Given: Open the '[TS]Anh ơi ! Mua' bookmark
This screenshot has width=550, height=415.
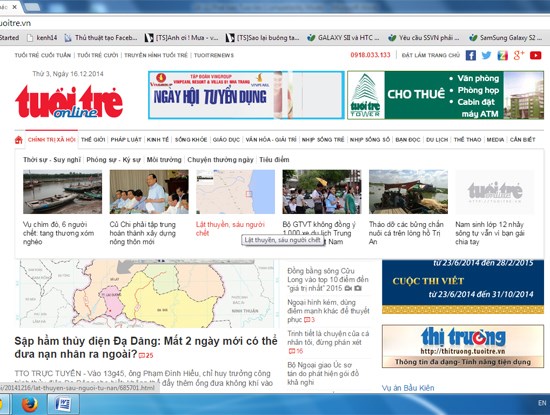Looking at the screenshot, I should [x=182, y=38].
